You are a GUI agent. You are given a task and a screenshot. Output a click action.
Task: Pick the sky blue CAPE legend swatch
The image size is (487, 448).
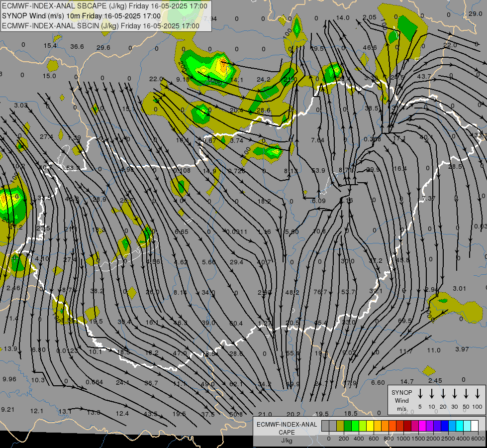pyautogui.click(x=452, y=426)
